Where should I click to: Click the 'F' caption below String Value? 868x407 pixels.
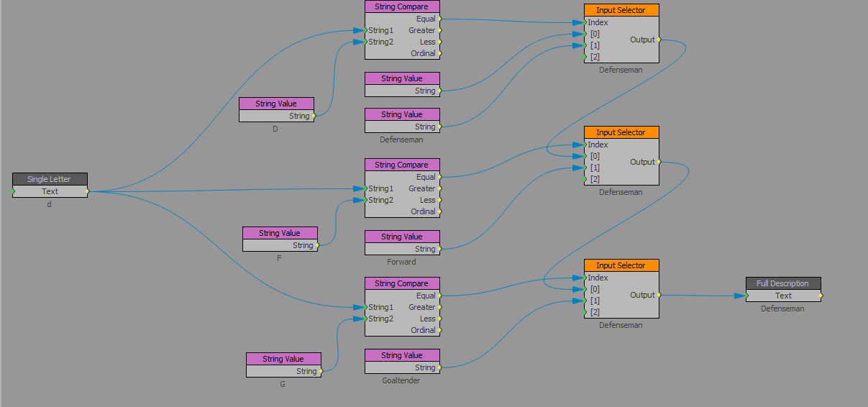click(x=279, y=258)
